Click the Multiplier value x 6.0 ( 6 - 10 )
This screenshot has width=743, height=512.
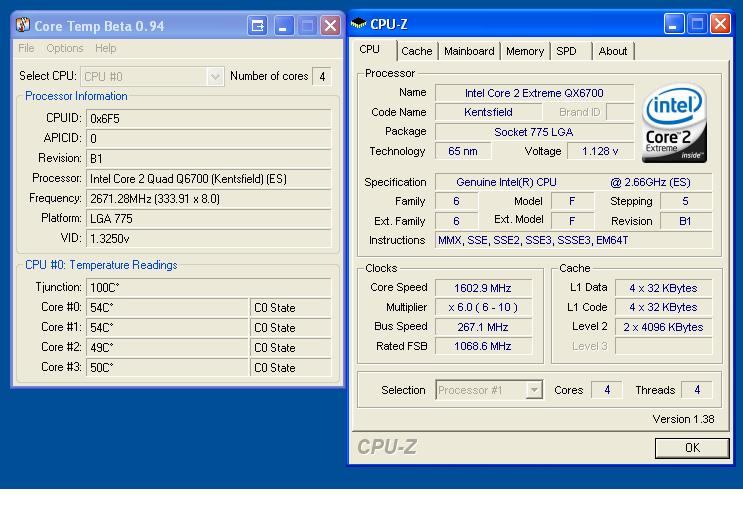[483, 307]
